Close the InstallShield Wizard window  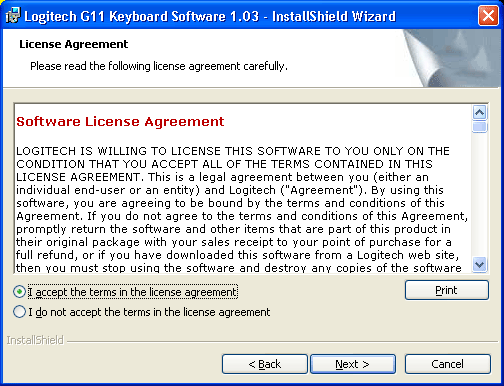488,16
